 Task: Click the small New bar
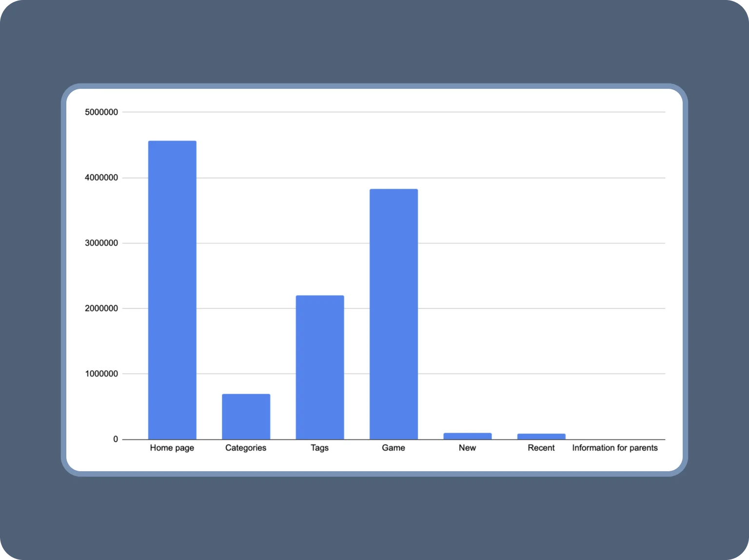467,436
